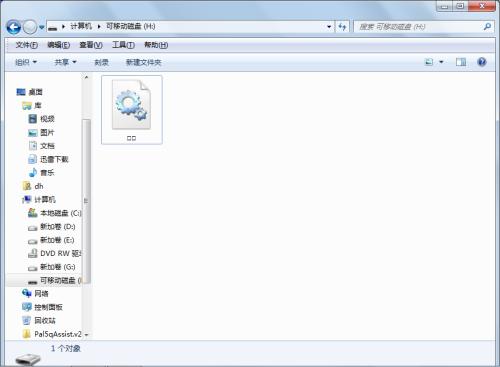
Task: Click the 控制面板 icon
Action: 27,307
